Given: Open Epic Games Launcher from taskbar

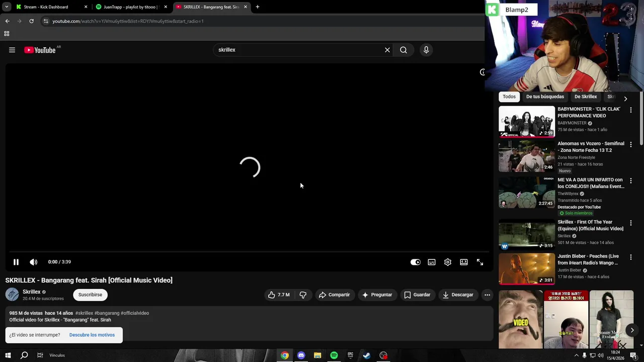Looking at the screenshot, I should click(351, 355).
